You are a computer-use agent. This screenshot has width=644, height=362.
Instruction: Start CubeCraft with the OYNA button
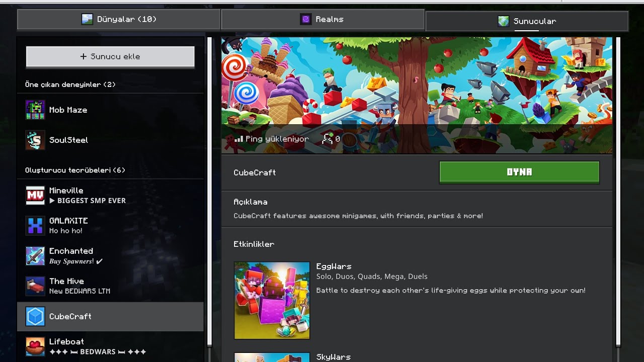coord(519,172)
